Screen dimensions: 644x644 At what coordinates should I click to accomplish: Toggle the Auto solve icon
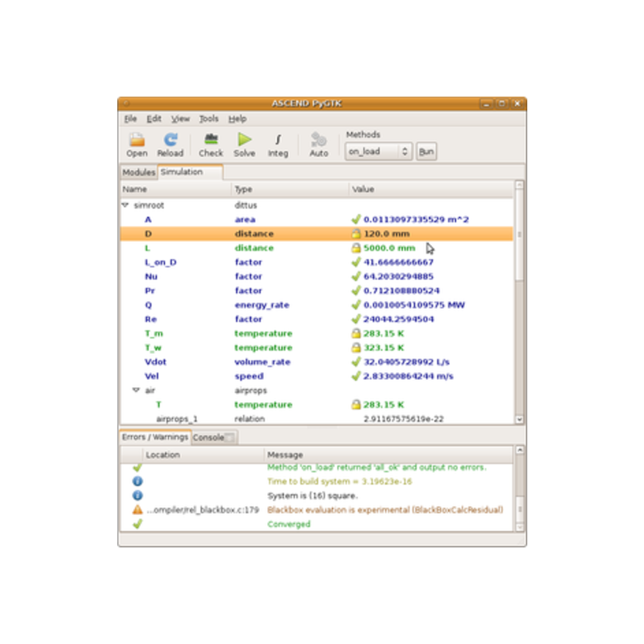[318, 140]
